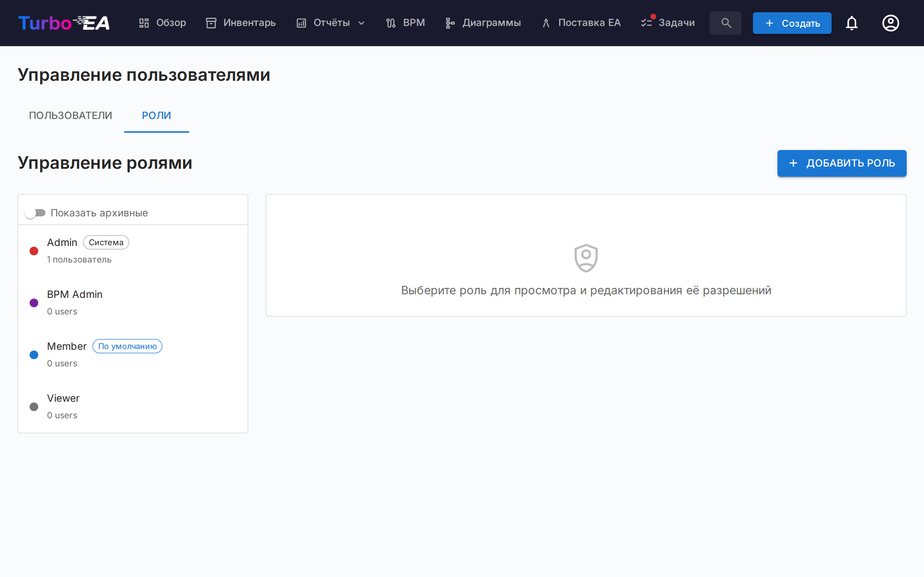Open the Инвентарь archive icon
Image resolution: width=924 pixels, height=577 pixels.
click(x=211, y=23)
